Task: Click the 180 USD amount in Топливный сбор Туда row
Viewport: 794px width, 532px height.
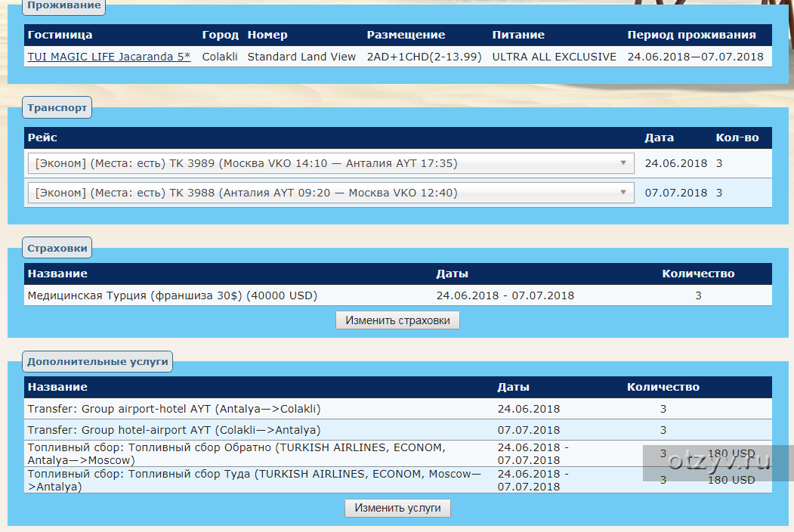Action: coord(731,480)
